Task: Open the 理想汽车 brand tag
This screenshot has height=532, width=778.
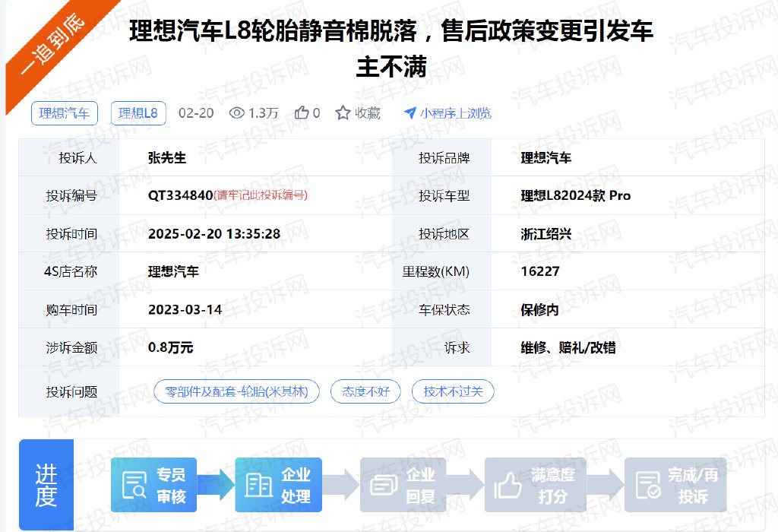Action: (65, 113)
